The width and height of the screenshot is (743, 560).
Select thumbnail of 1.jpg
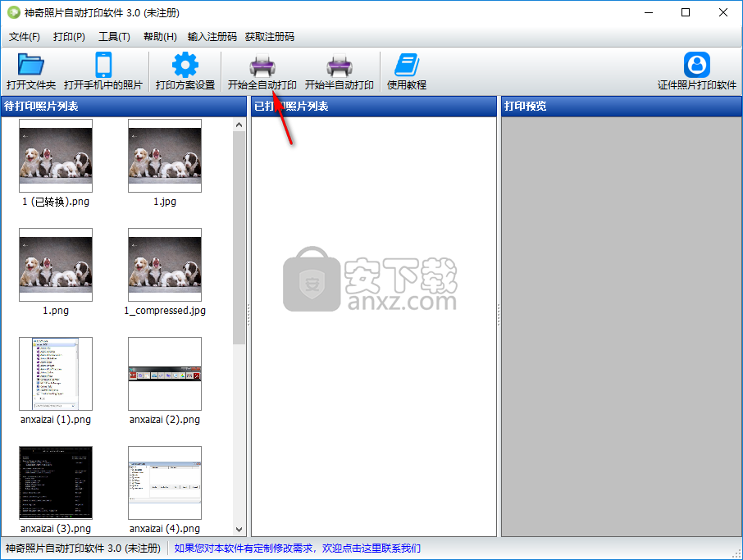pyautogui.click(x=165, y=156)
